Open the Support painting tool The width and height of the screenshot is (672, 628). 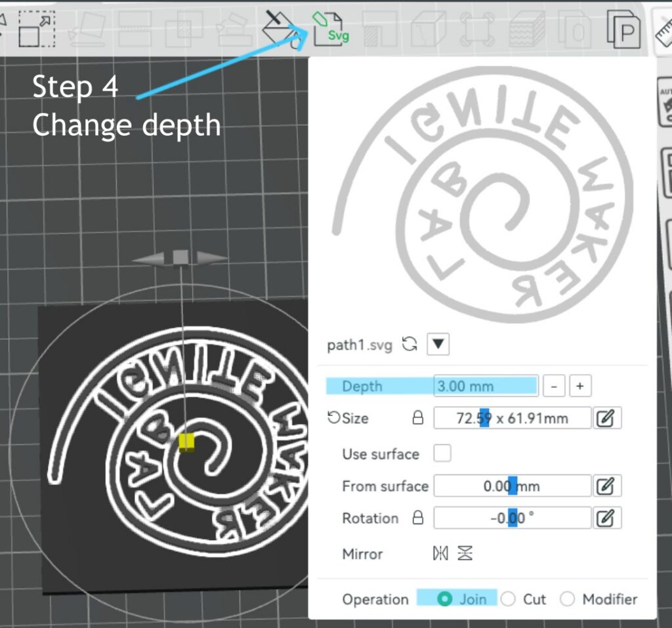click(234, 29)
